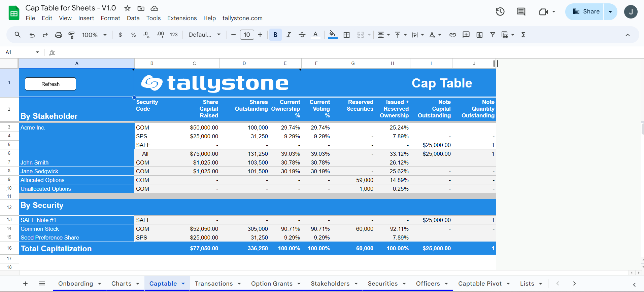The height and width of the screenshot is (292, 644).
Task: Open the functions sigma menu
Action: [523, 35]
